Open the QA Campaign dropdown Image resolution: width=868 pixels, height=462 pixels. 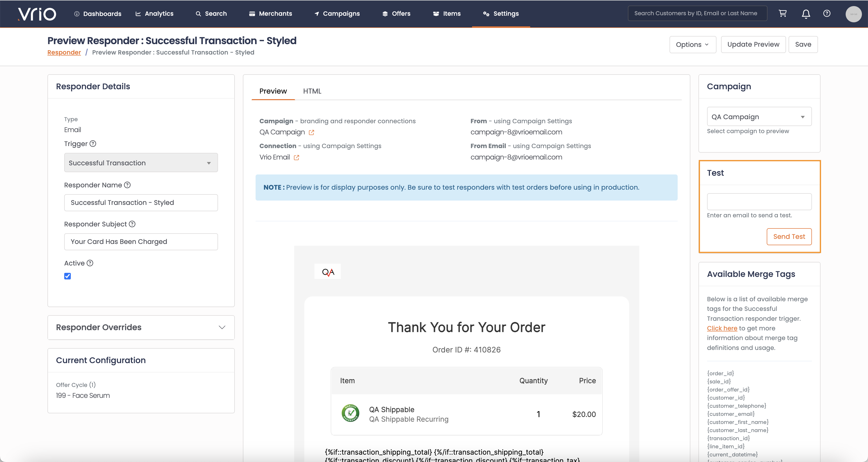759,116
